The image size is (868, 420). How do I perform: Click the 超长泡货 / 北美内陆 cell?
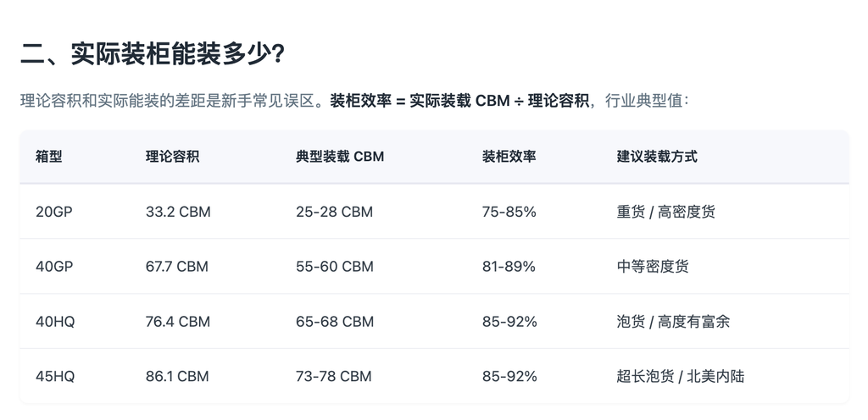[681, 376]
